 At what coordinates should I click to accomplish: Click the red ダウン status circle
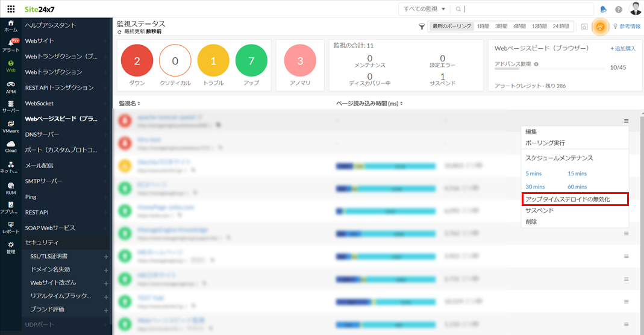[x=137, y=61]
